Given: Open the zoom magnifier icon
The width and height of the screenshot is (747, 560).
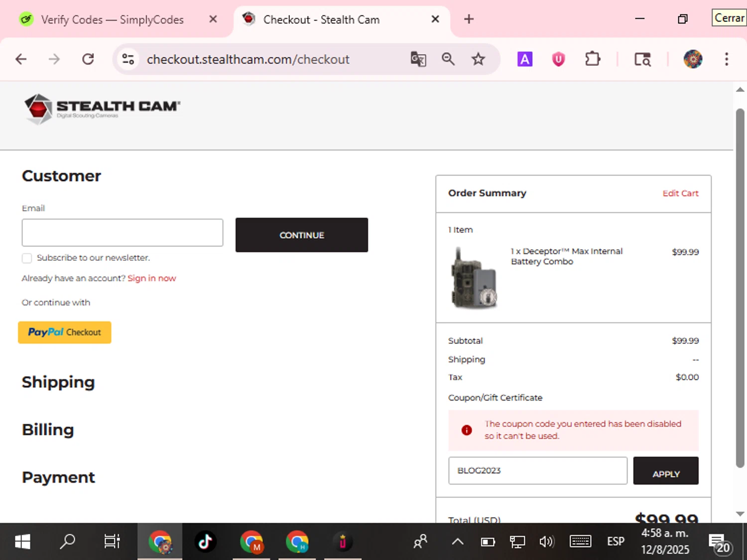Looking at the screenshot, I should (448, 59).
